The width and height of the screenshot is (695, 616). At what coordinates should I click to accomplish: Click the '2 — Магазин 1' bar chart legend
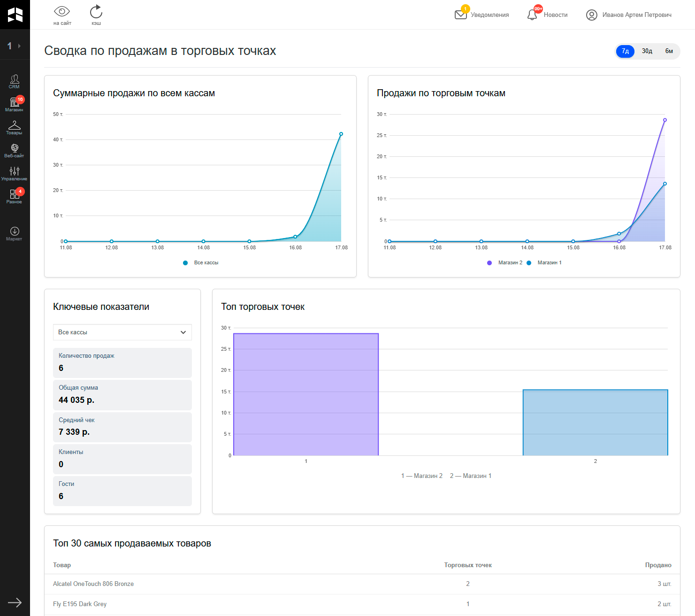tap(471, 476)
